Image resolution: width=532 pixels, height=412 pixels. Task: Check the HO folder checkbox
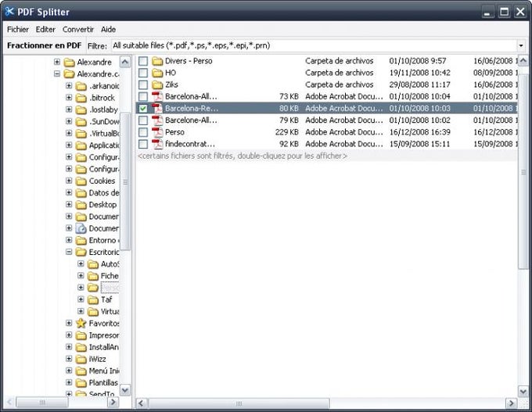[x=143, y=73]
